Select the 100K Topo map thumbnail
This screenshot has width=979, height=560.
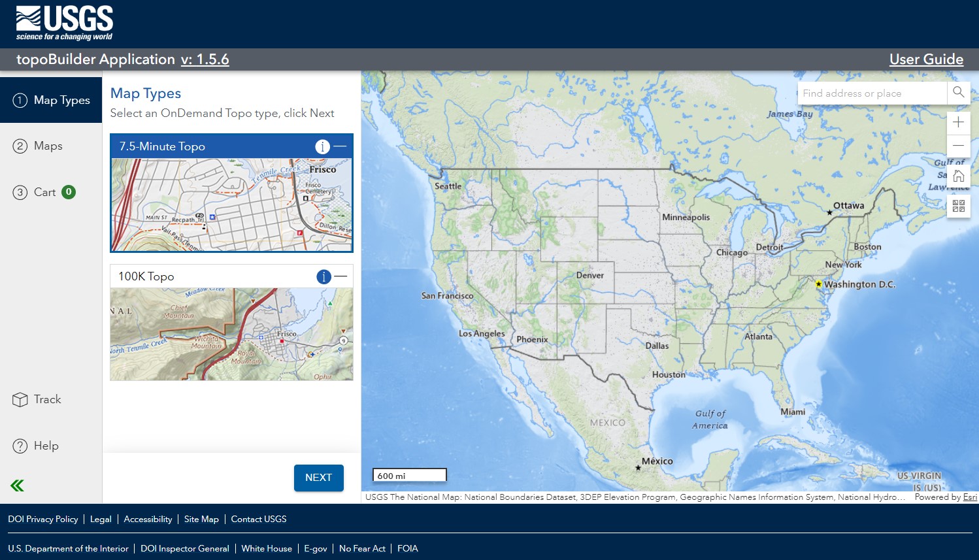pos(232,334)
